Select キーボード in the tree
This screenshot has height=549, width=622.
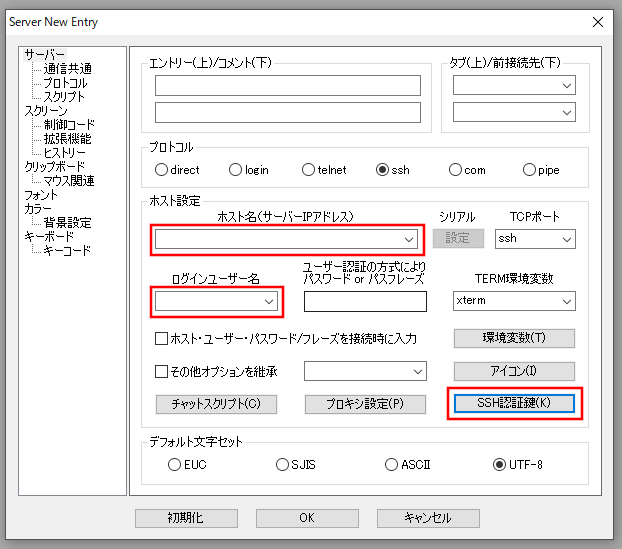[49, 236]
